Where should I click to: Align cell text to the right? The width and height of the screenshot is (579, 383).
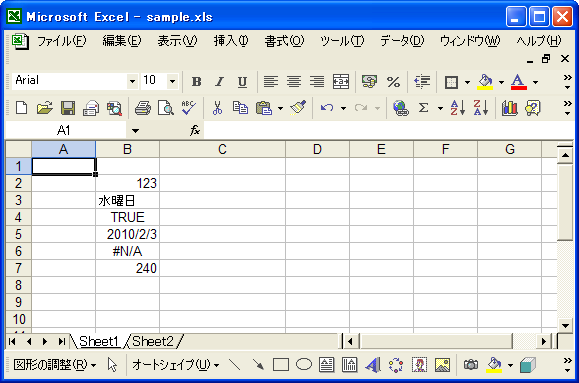click(x=317, y=82)
